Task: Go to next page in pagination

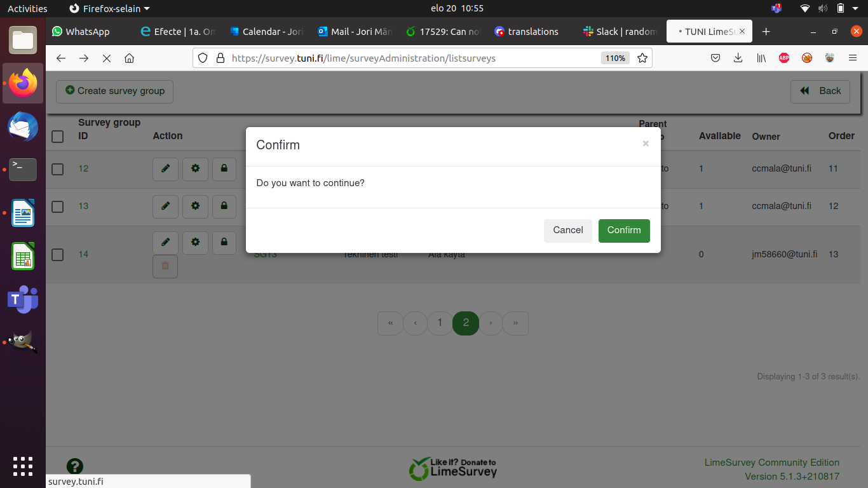Action: (x=491, y=323)
